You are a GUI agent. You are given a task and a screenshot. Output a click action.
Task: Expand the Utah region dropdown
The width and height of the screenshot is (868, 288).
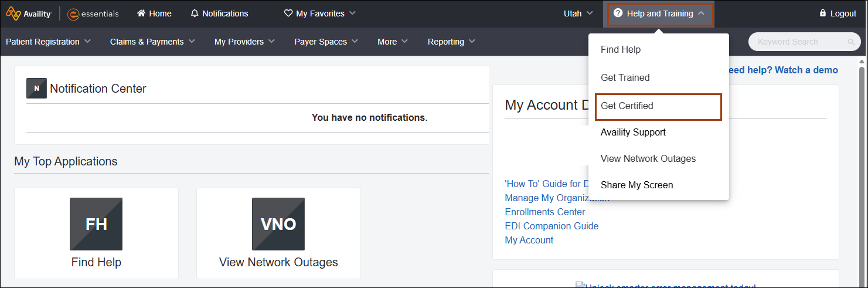(x=578, y=13)
